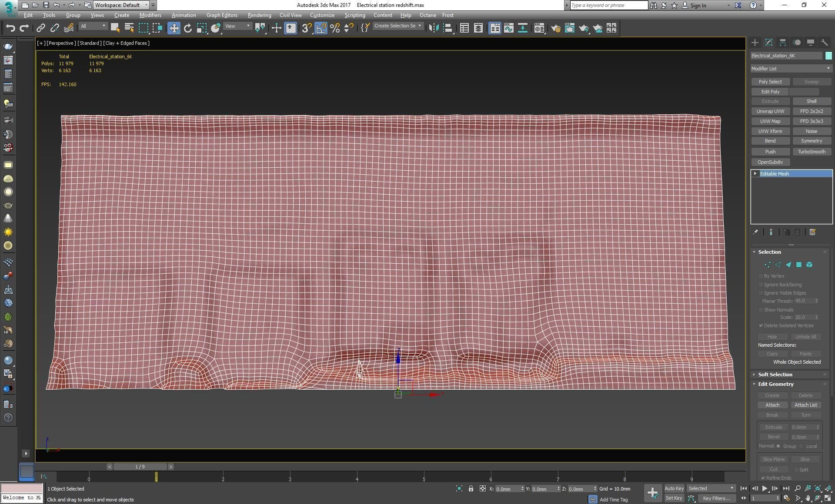Activate the Select and Move tool
835x504 pixels.
(x=174, y=28)
